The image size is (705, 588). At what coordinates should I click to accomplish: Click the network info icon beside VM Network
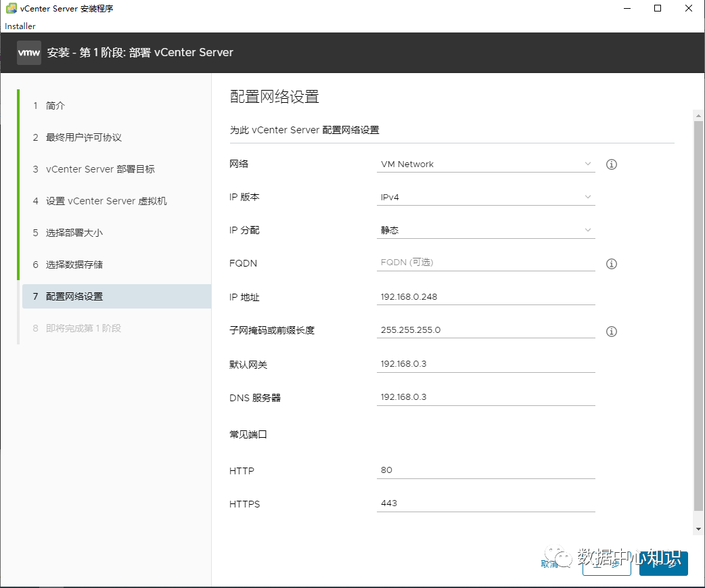611,164
